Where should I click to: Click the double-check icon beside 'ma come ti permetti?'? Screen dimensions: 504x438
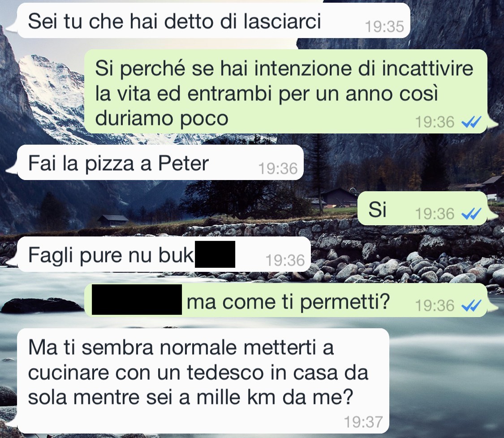click(471, 305)
